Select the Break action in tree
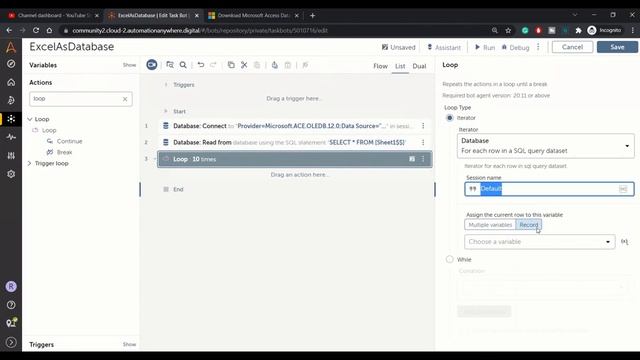 point(64,152)
